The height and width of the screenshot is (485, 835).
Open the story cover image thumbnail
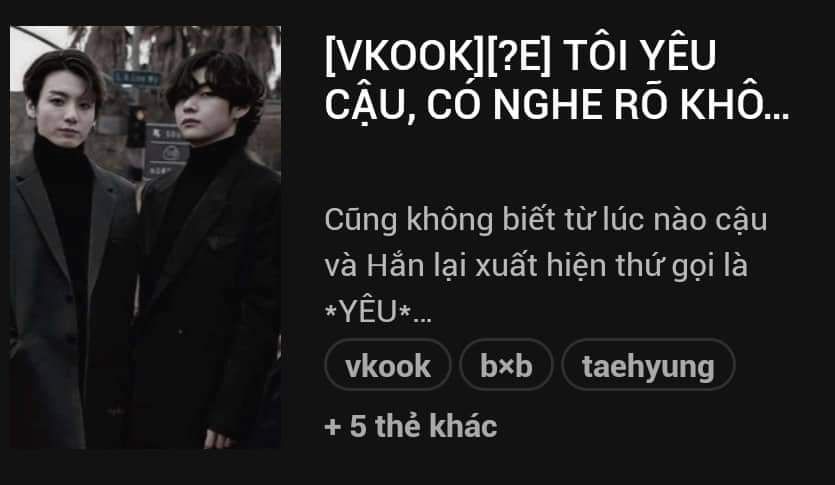[145, 237]
